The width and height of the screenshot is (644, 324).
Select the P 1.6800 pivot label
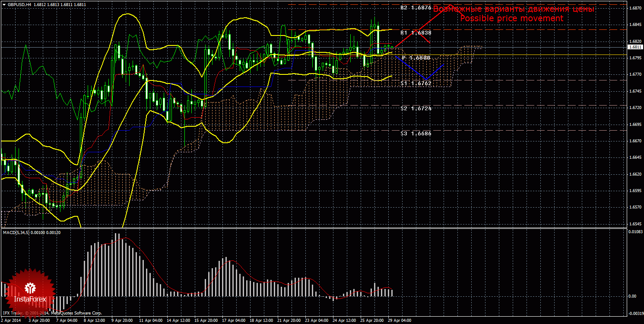coord(416,58)
